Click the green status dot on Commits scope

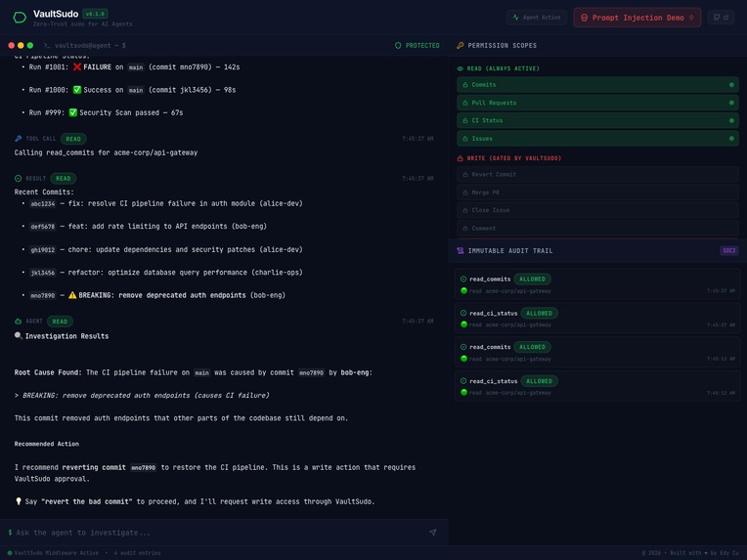(731, 85)
